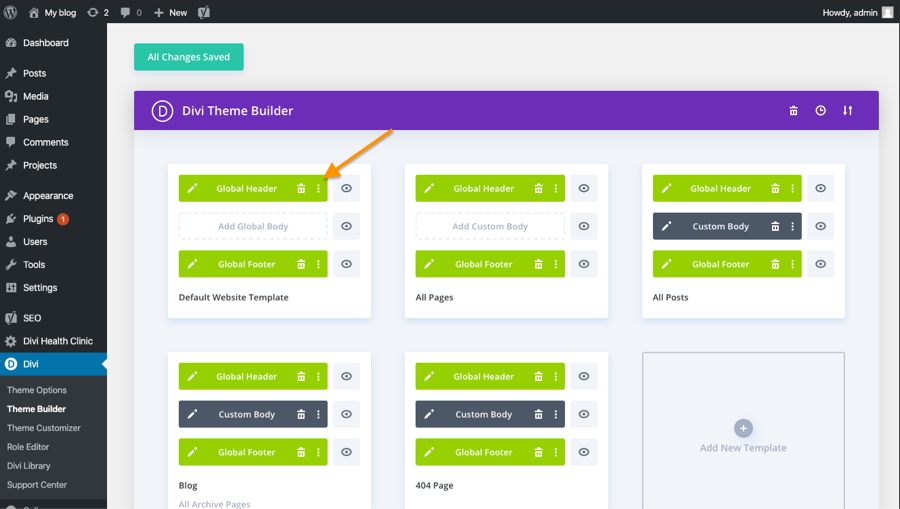
Task: Delete Global Header in All Pages template
Action: (538, 188)
